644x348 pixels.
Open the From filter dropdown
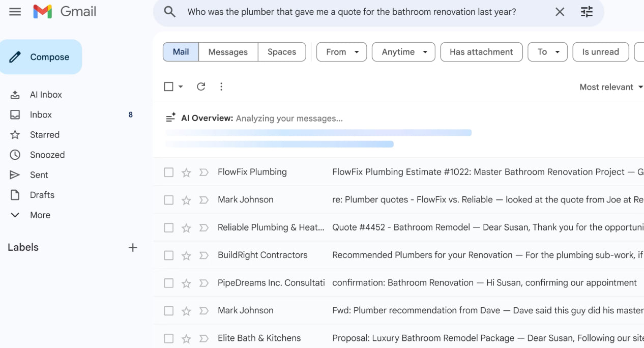tap(341, 51)
